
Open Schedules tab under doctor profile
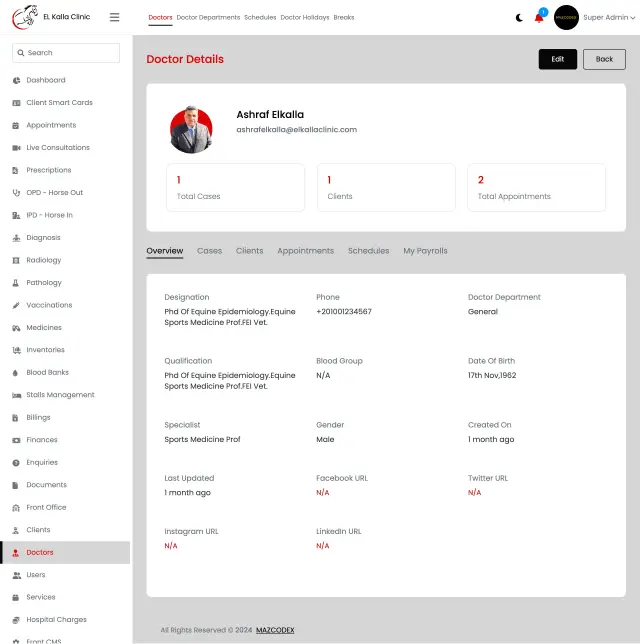point(368,251)
